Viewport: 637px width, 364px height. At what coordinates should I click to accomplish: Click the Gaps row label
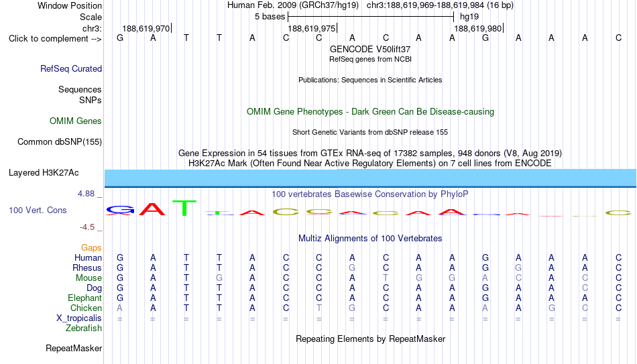(91, 248)
